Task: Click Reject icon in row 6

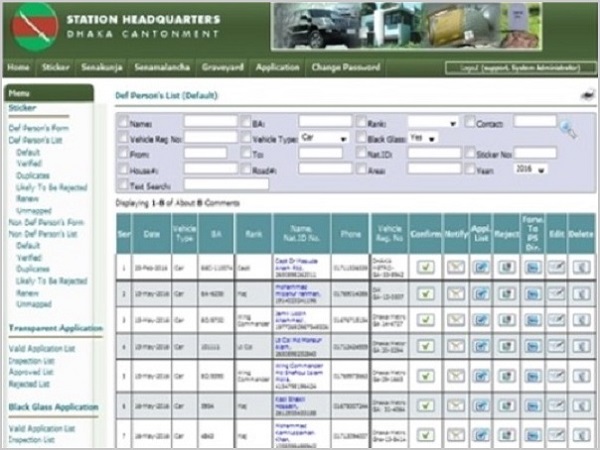Action: point(507,406)
